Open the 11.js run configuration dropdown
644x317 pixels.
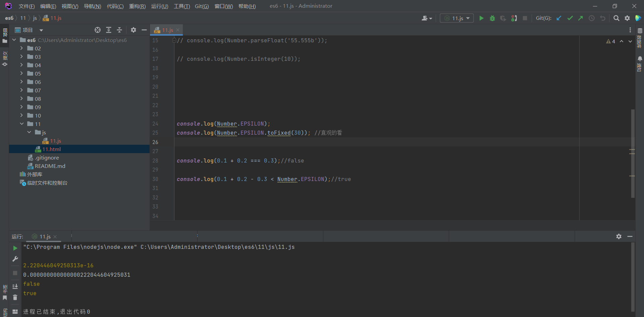457,18
